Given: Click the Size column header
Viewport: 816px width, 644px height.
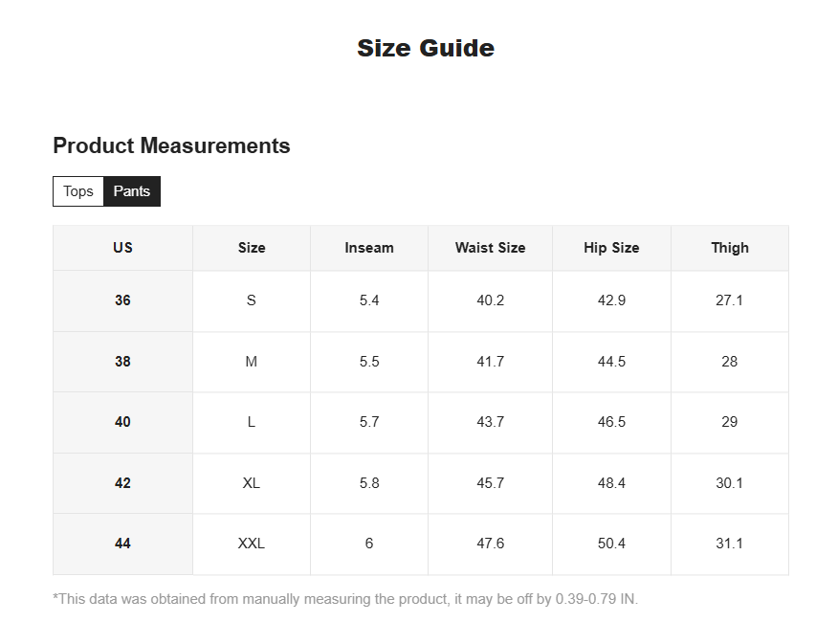Looking at the screenshot, I should click(x=252, y=248).
